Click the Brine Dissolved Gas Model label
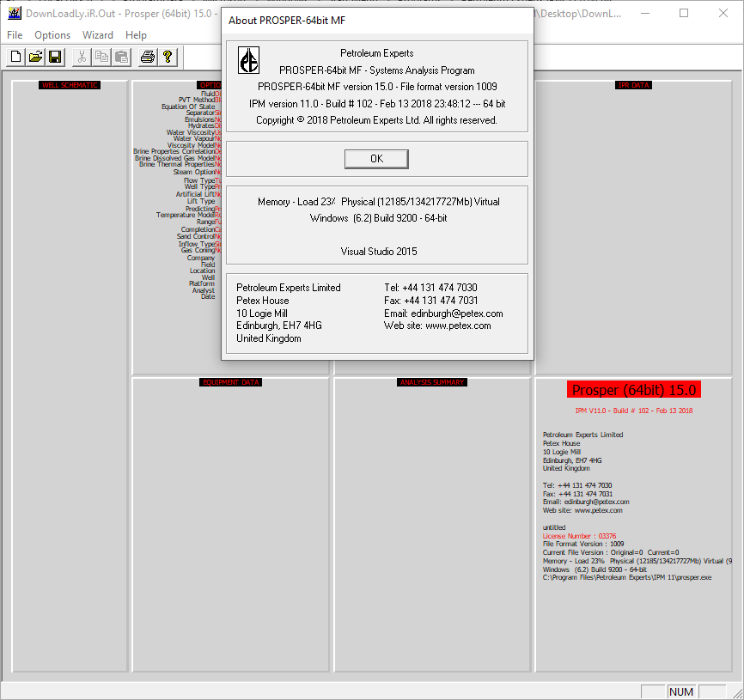This screenshot has height=700, width=744. click(174, 158)
